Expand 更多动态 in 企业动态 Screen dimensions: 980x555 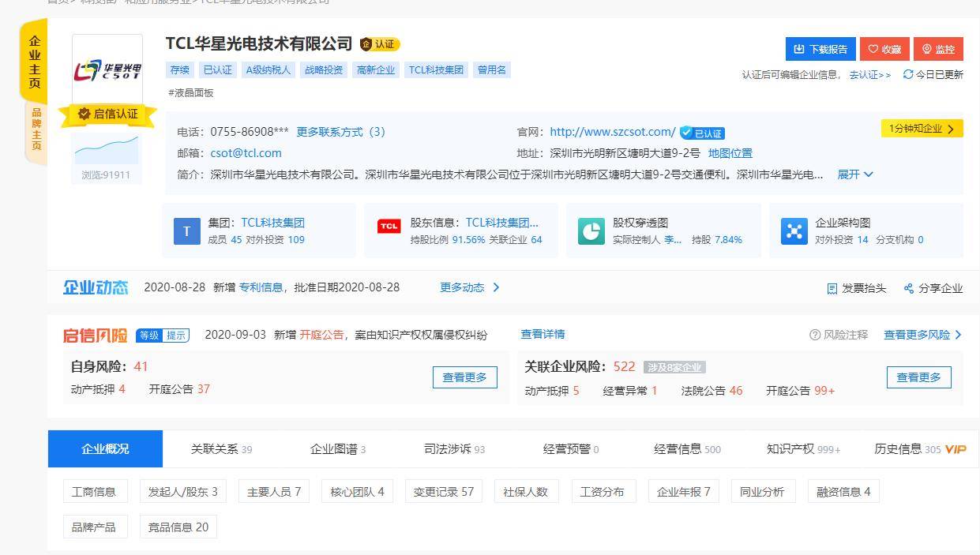point(464,287)
